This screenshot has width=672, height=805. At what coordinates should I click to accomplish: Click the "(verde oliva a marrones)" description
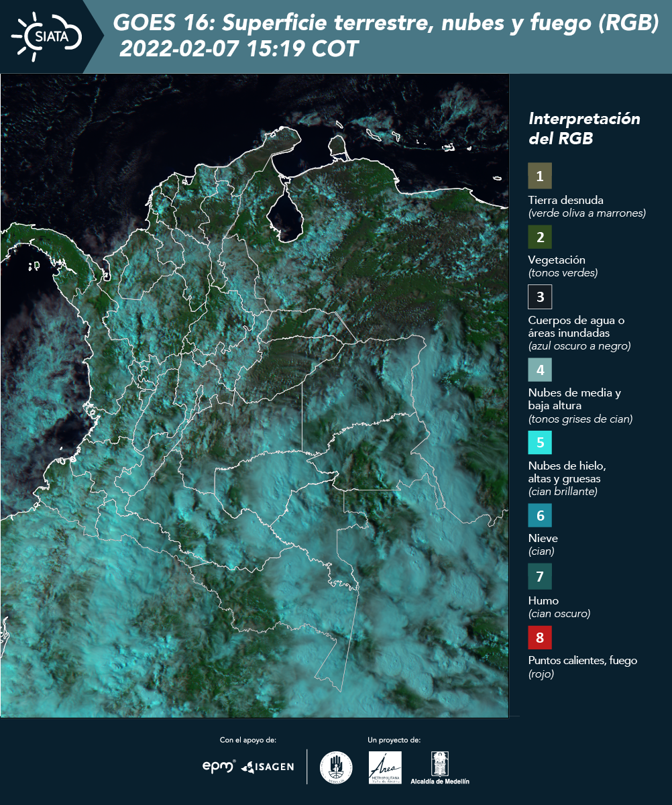click(x=587, y=213)
